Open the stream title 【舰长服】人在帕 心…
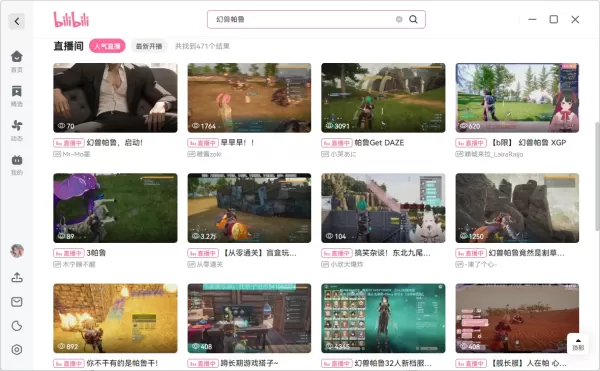 (528, 363)
